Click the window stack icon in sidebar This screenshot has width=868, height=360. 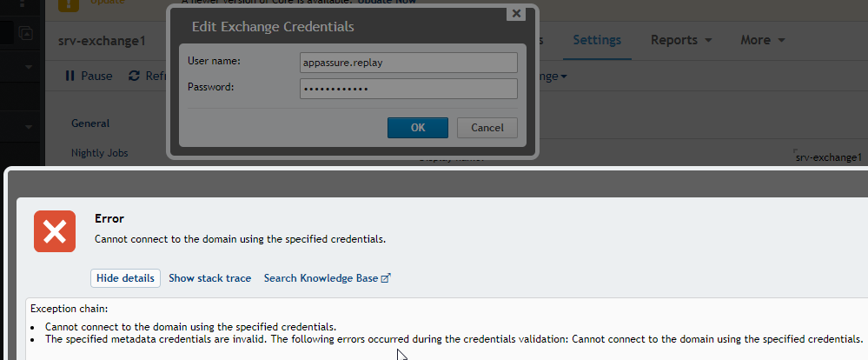pos(25,33)
